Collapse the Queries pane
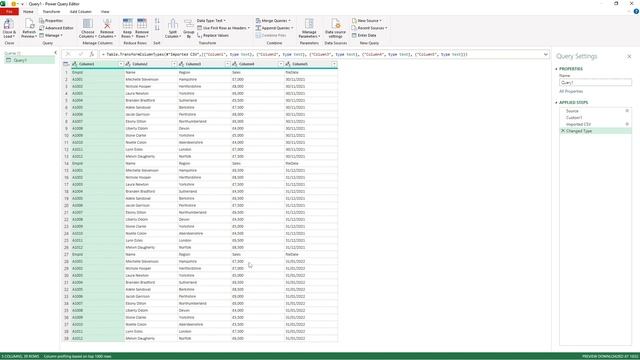This screenshot has width=640, height=360. [56, 53]
